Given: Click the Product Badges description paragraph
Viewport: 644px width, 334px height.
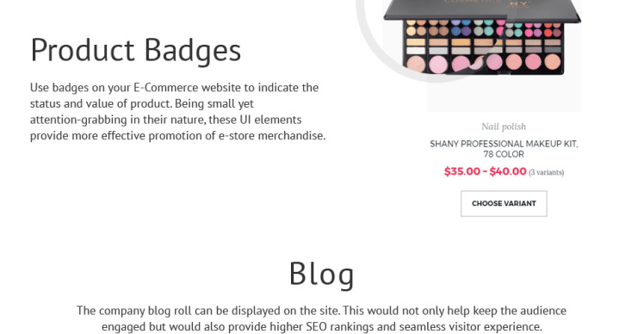Looking at the screenshot, I should 178,111.
